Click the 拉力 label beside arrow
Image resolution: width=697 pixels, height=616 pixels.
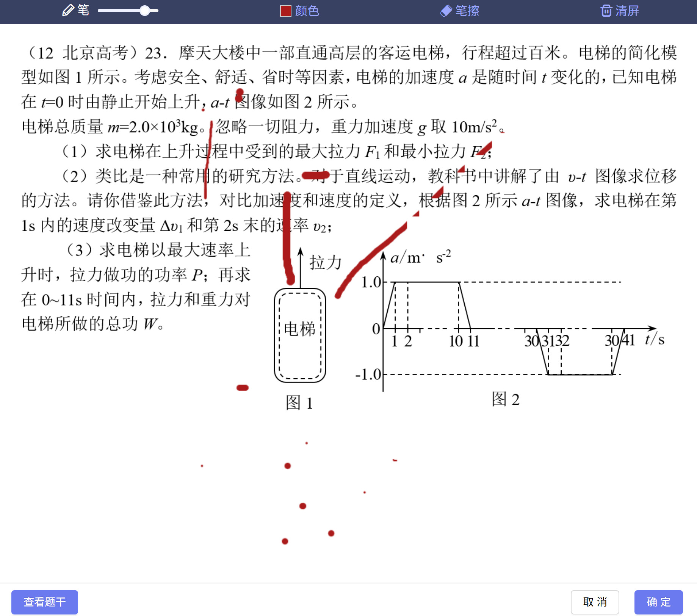point(326,262)
